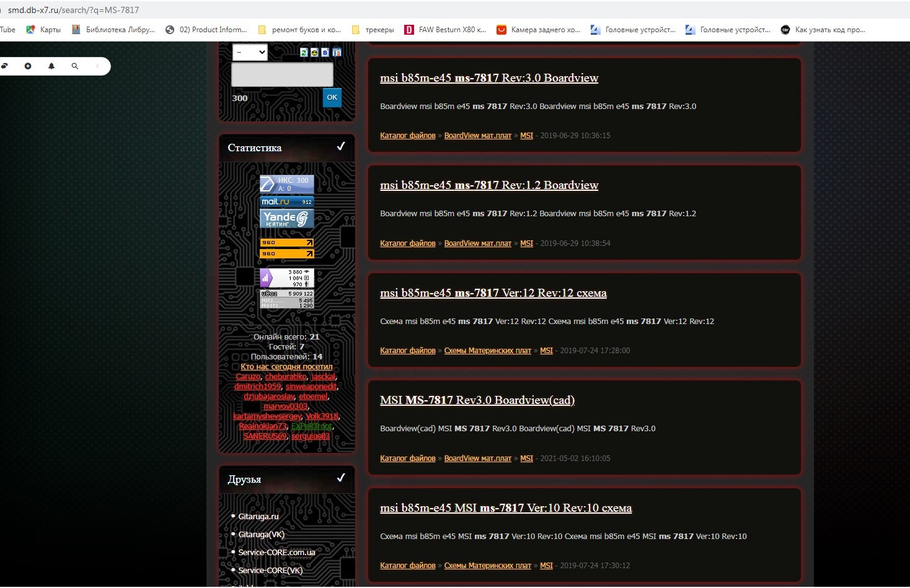This screenshot has width=910, height=588.
Task: Open the mail.ru rating badge
Action: click(x=287, y=201)
